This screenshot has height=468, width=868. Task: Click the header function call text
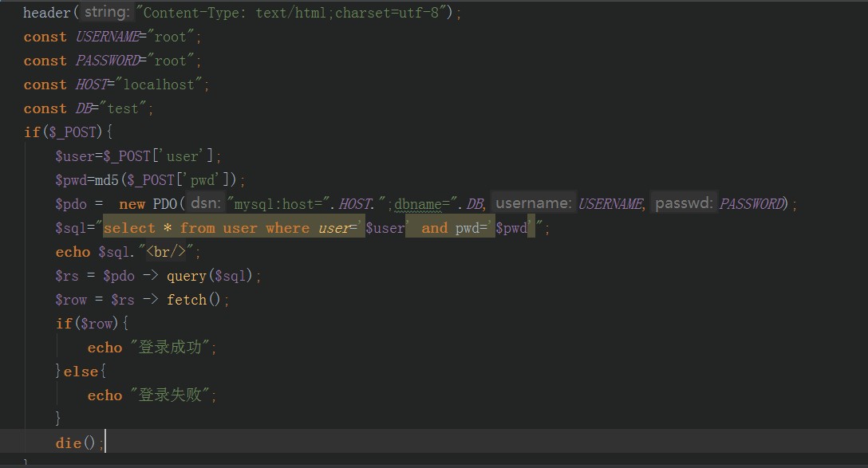tap(46, 13)
